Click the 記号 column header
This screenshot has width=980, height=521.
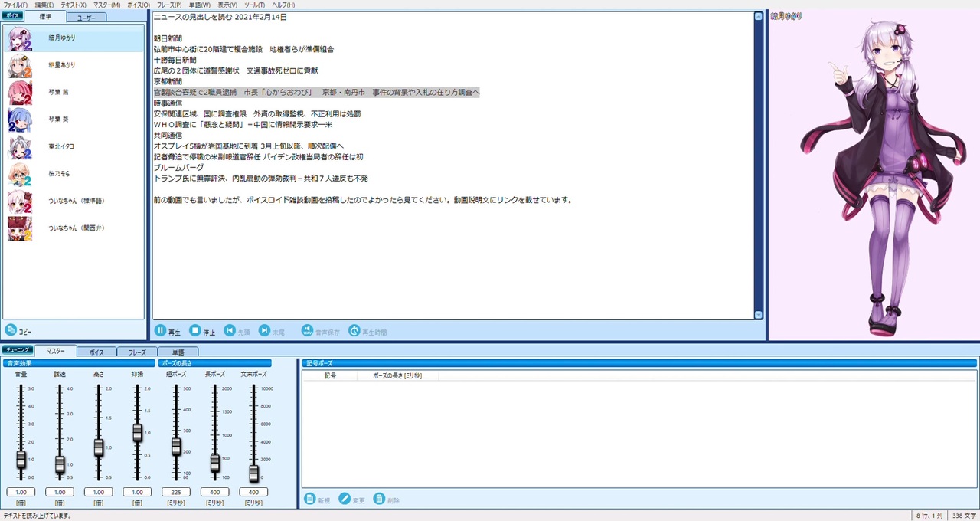point(330,375)
